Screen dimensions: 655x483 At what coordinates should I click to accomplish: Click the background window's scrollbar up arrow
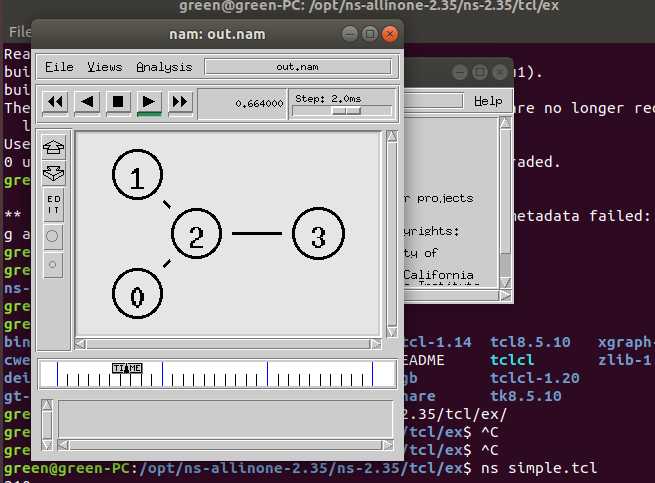[505, 123]
